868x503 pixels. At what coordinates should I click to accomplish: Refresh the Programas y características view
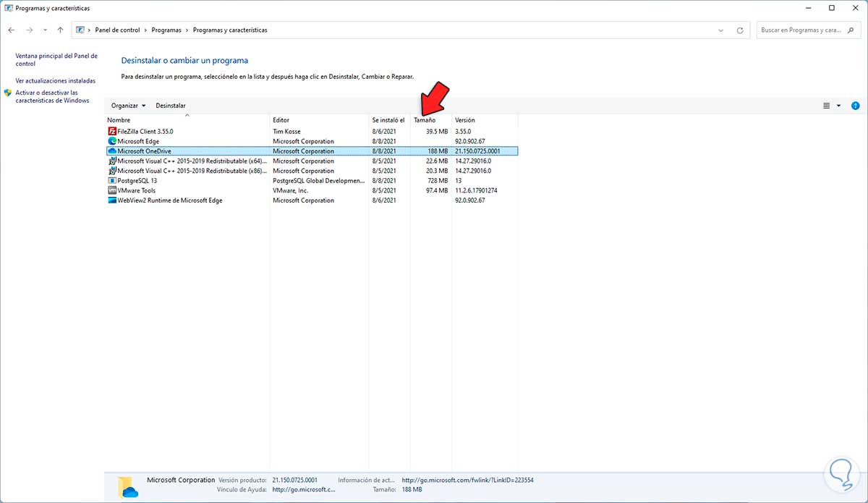click(x=740, y=30)
